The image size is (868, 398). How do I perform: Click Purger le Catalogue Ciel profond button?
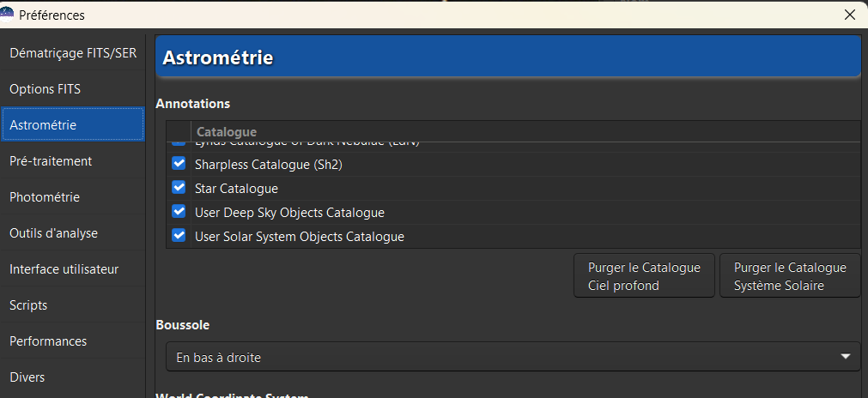[644, 276]
